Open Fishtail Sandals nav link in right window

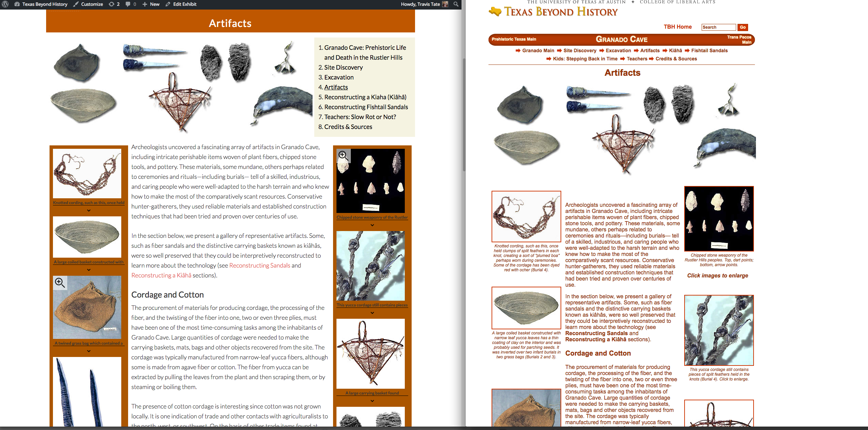pos(709,51)
